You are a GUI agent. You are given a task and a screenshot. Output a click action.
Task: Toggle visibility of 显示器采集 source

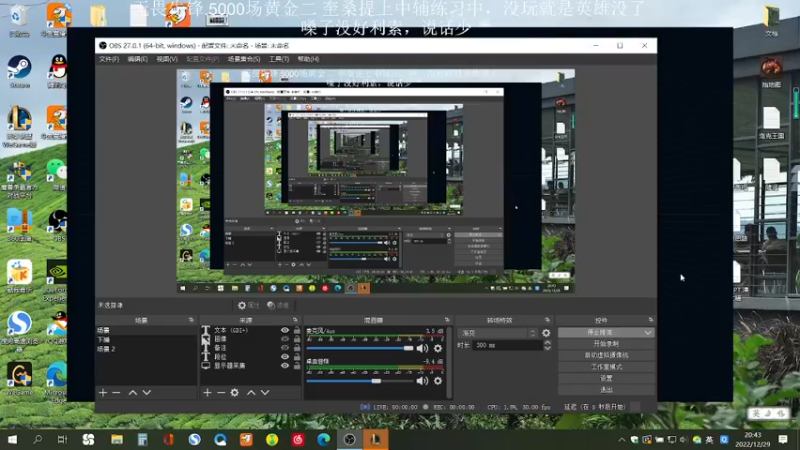pos(285,365)
